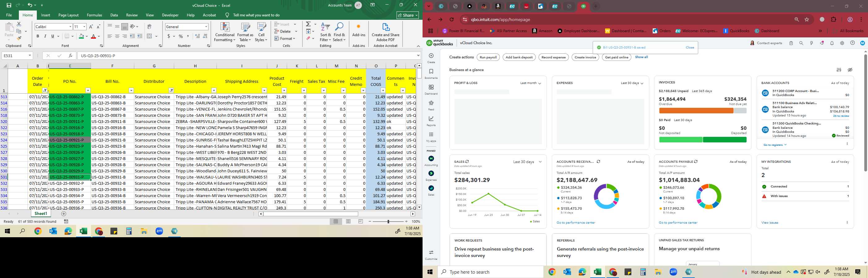Open QuickBooks Create plus icon
The width and height of the screenshot is (868, 278).
(431, 56)
